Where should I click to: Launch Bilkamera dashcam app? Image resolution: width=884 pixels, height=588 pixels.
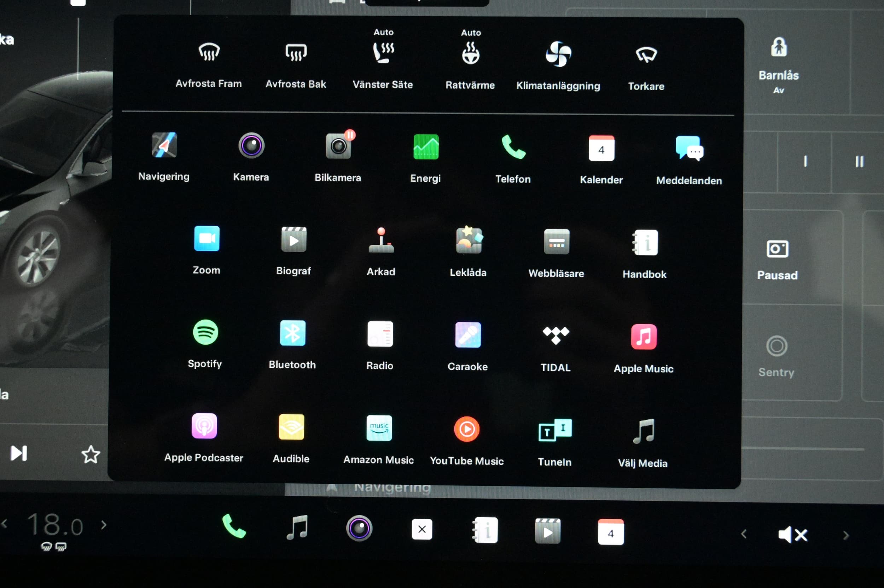[338, 156]
